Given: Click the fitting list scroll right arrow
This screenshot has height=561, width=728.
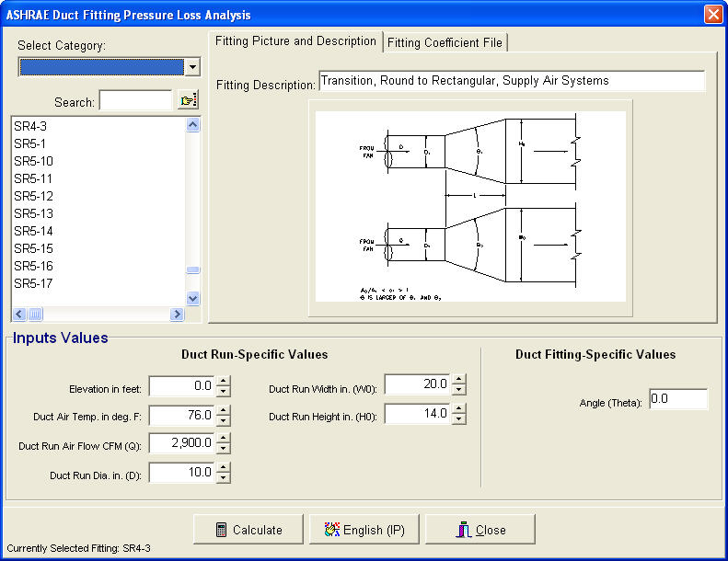Looking at the screenshot, I should coord(177,315).
